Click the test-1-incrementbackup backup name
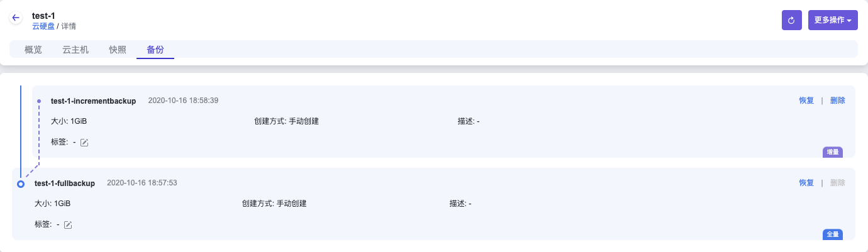Viewport: 868px width, 252px height. point(93,101)
